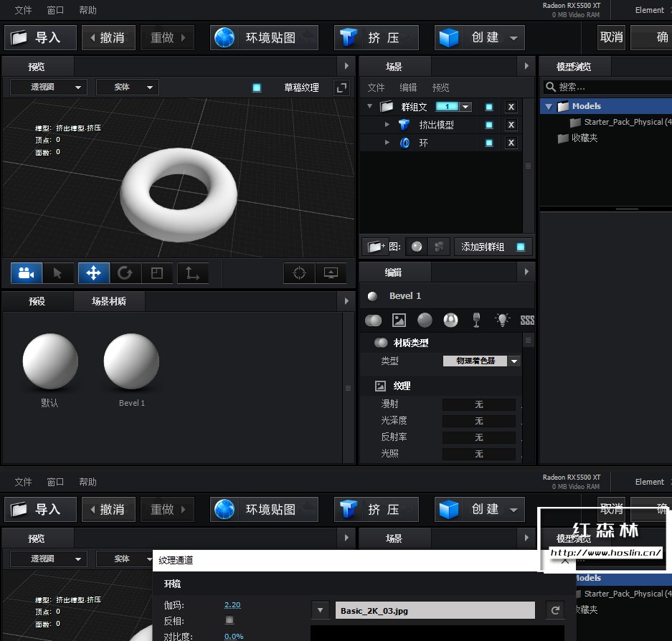Open the 预览 menu in the scene panel

pos(440,87)
